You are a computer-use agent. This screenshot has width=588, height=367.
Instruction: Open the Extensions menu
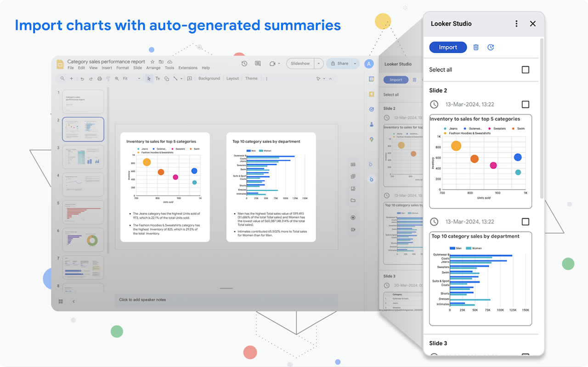click(x=188, y=68)
